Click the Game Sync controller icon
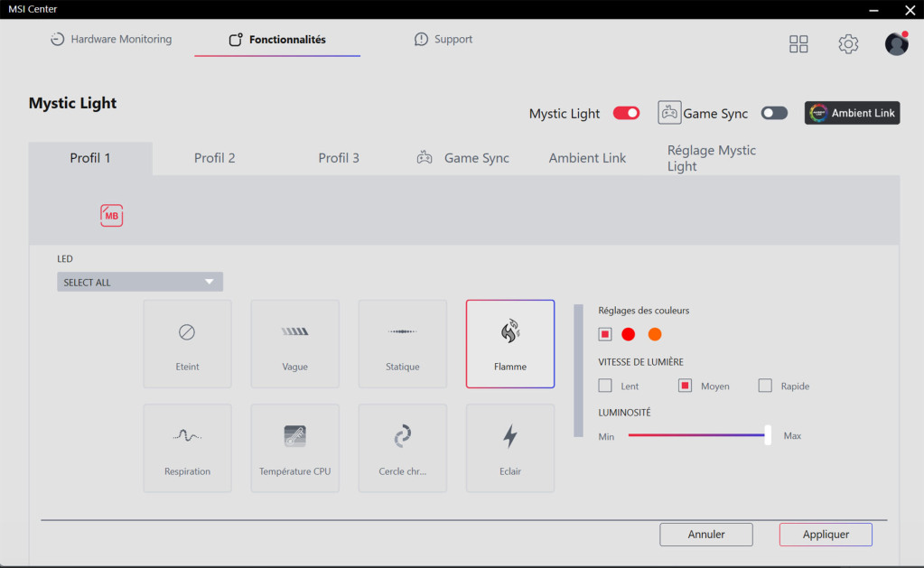 tap(669, 113)
